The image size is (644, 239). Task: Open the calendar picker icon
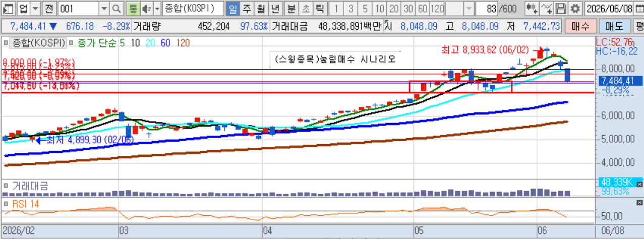pyautogui.click(x=638, y=9)
